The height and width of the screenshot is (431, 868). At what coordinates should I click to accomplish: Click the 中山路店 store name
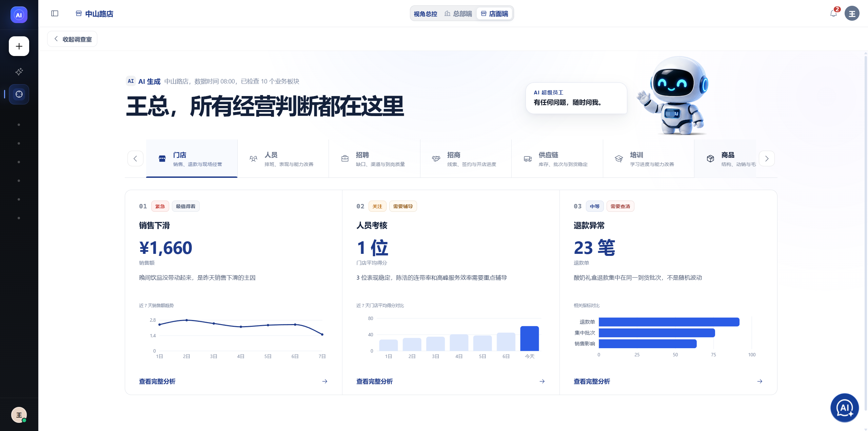point(99,14)
